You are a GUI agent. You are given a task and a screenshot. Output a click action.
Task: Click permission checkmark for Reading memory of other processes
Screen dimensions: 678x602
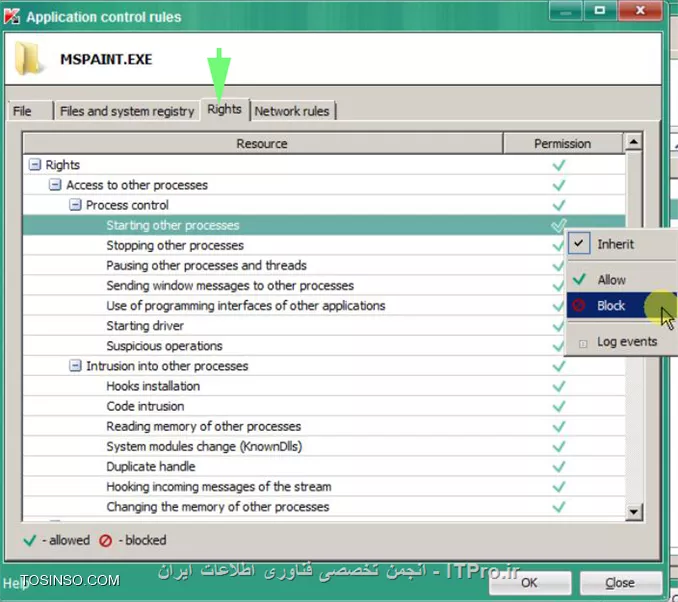click(559, 426)
